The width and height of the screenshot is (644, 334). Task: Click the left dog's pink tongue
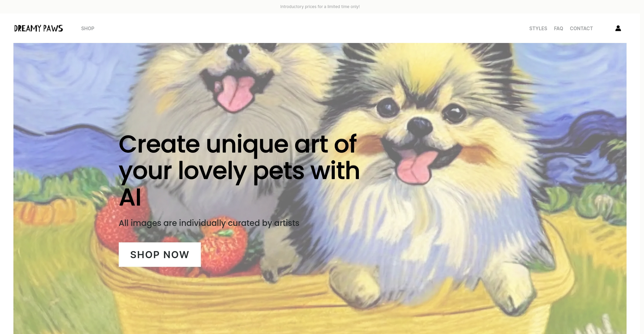pyautogui.click(x=235, y=93)
